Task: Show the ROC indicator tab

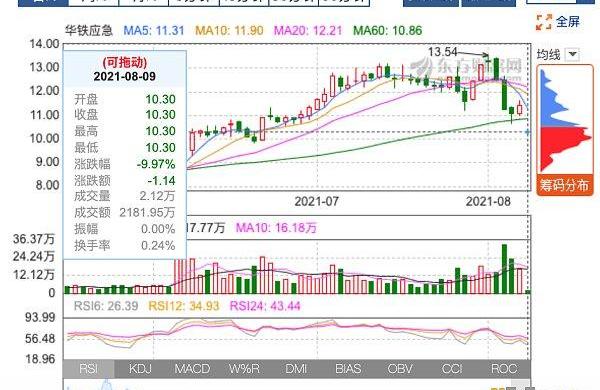Action: tap(504, 369)
